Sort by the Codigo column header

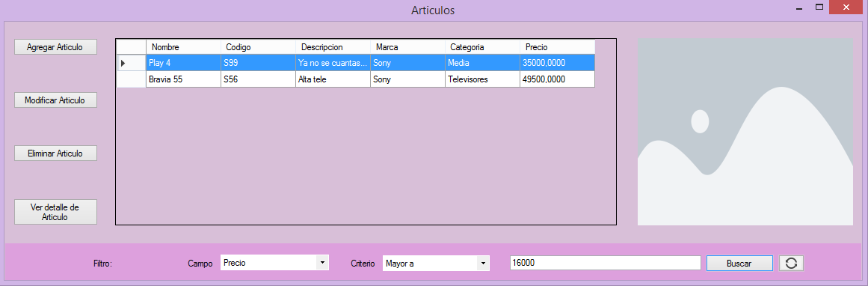(x=258, y=47)
